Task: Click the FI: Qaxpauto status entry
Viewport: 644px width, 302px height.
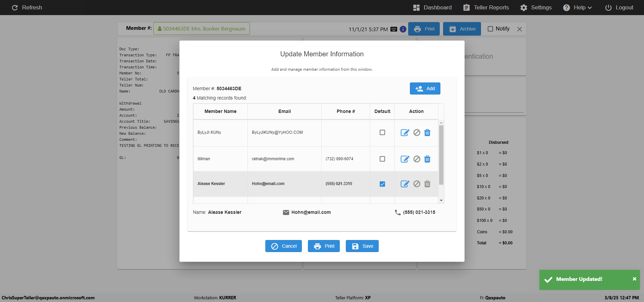Action: point(492,298)
